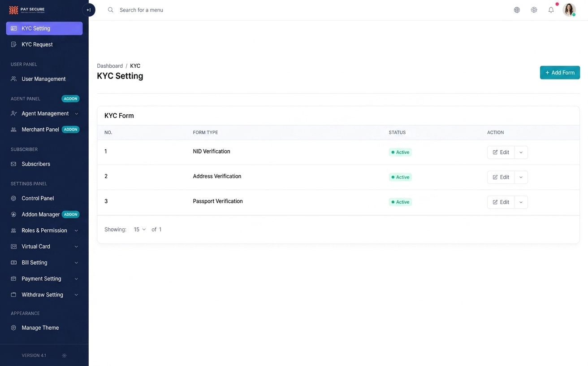
Task: Click the Version 4.1 label
Action: tap(34, 356)
